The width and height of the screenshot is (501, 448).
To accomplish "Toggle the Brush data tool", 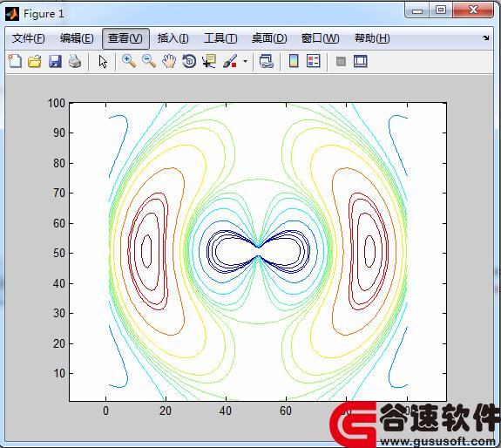I will pos(230,61).
